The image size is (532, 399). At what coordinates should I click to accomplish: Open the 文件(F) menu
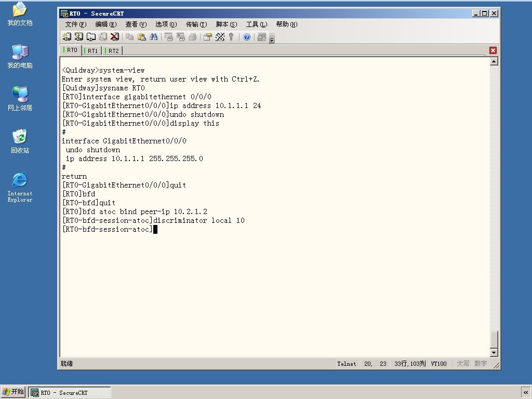[76, 24]
